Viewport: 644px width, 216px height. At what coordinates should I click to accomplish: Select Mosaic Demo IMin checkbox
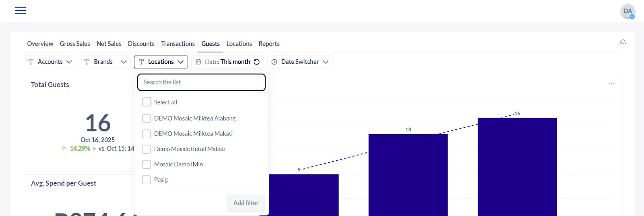tap(147, 164)
